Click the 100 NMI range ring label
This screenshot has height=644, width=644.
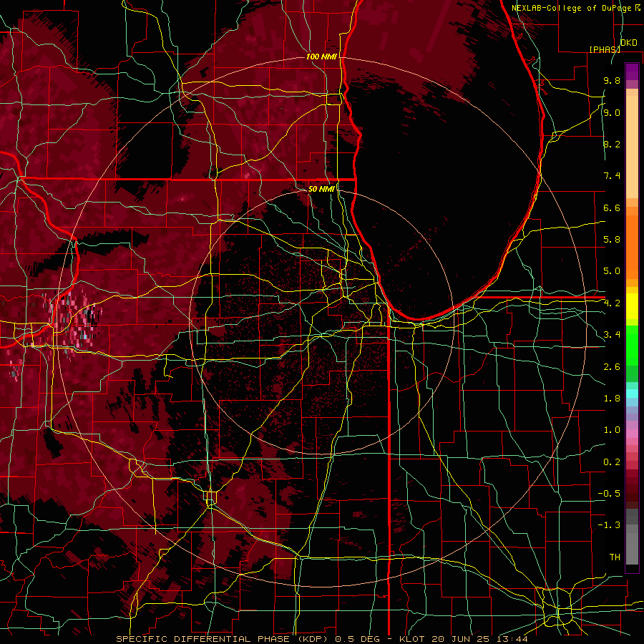tap(321, 57)
